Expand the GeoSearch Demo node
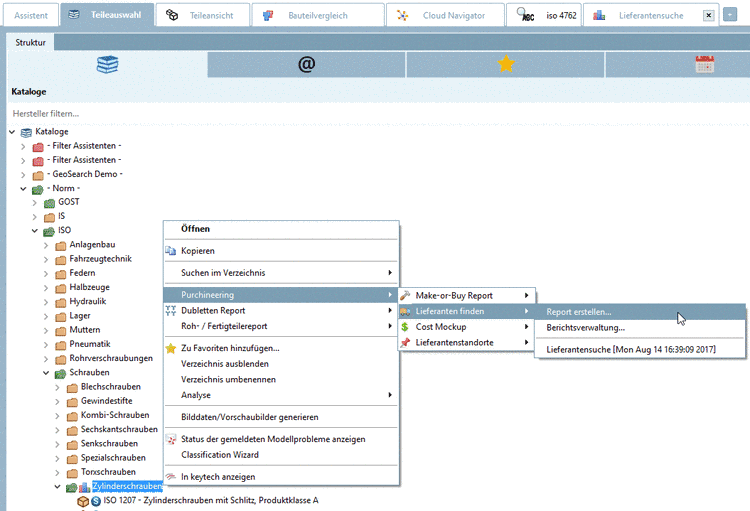 [23, 175]
